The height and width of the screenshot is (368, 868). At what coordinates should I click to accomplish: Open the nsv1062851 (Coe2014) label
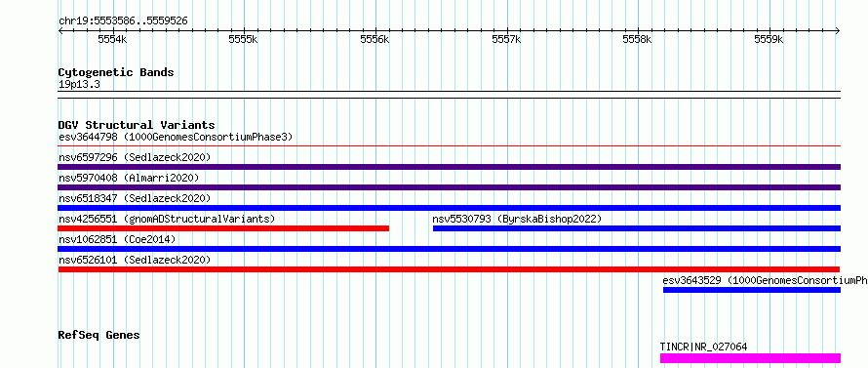click(x=117, y=239)
